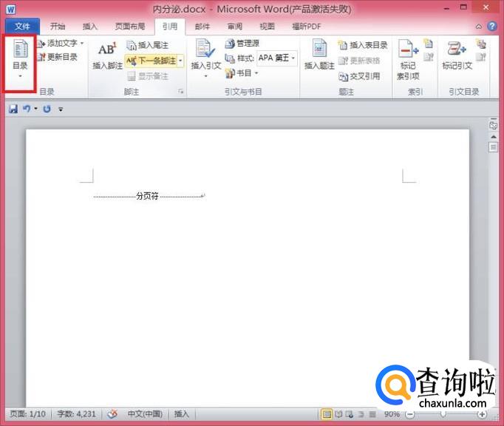Click vertical scrollbar up arrow
Viewport: 504px width, 426px height.
[494, 137]
